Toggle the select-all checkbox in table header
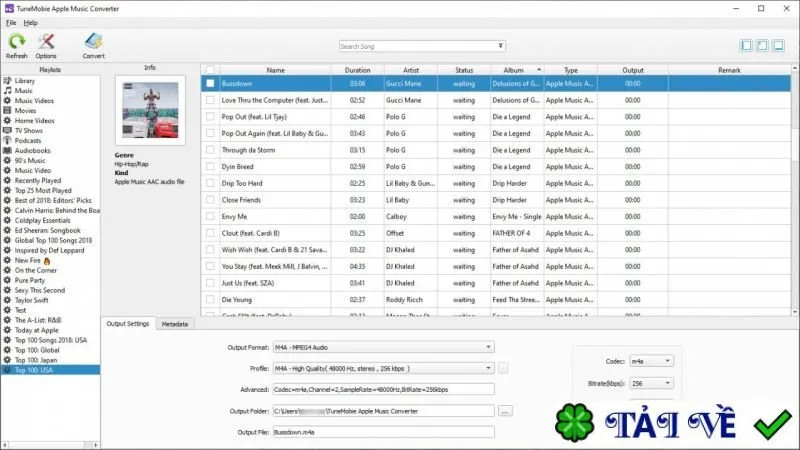 (x=210, y=70)
